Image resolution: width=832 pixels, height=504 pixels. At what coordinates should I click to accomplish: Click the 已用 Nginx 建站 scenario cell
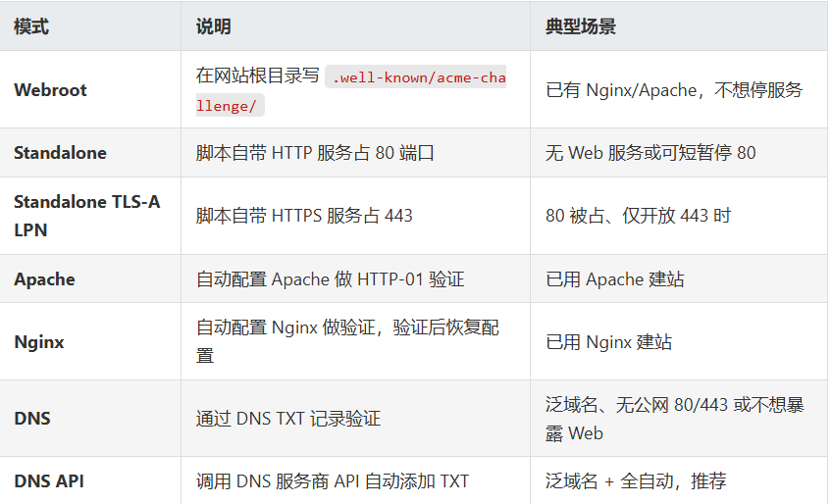(608, 342)
